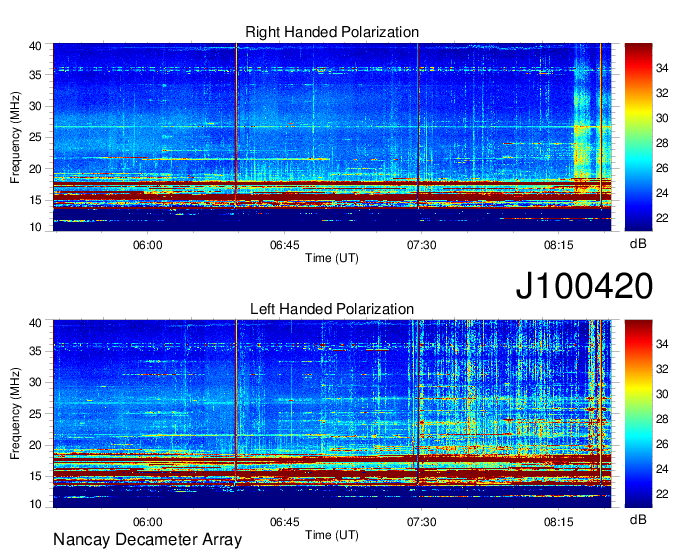The height and width of the screenshot is (552, 680).
Task: Click Time (UT) label under Left Handed plot
Action: pyautogui.click(x=332, y=535)
